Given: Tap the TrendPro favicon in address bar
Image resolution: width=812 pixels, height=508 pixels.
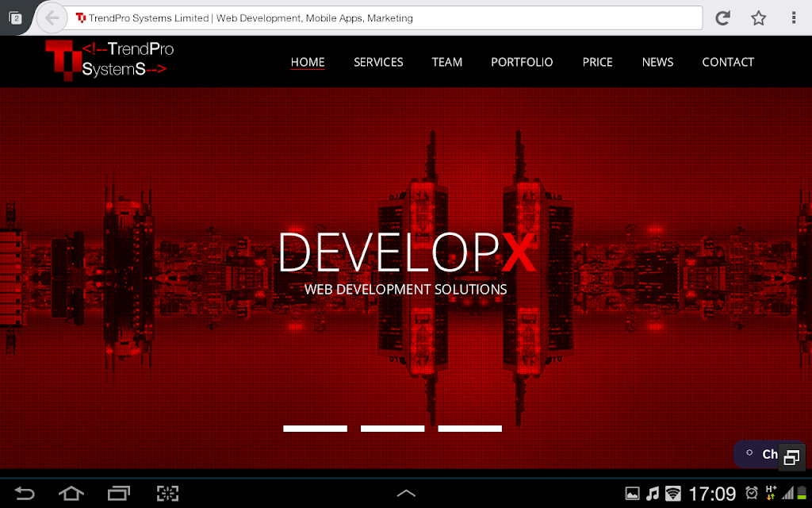Looking at the screenshot, I should pos(81,18).
